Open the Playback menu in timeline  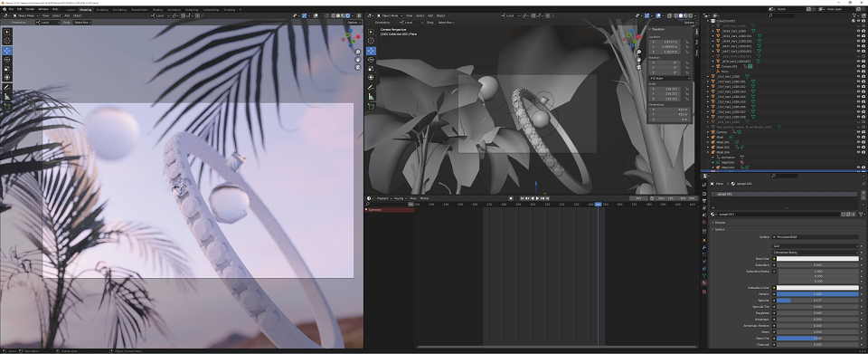[x=383, y=197]
